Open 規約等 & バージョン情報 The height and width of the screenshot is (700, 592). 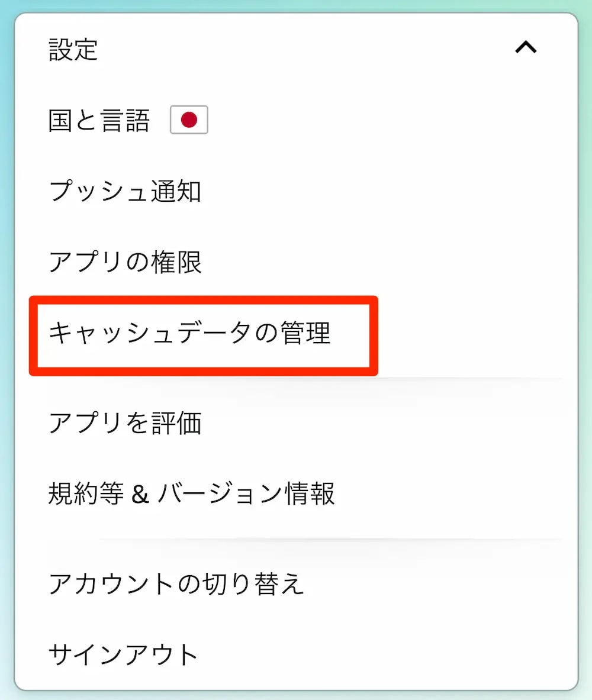tap(191, 493)
